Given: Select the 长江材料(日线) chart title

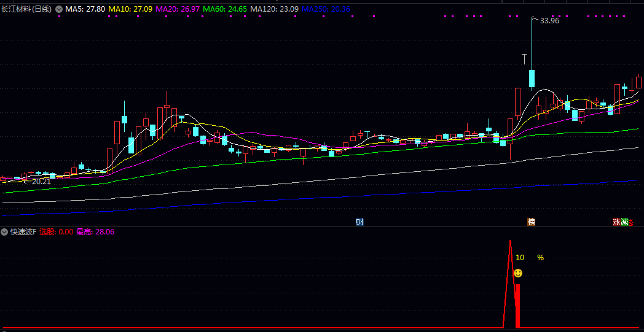Looking at the screenshot, I should 26,9.
